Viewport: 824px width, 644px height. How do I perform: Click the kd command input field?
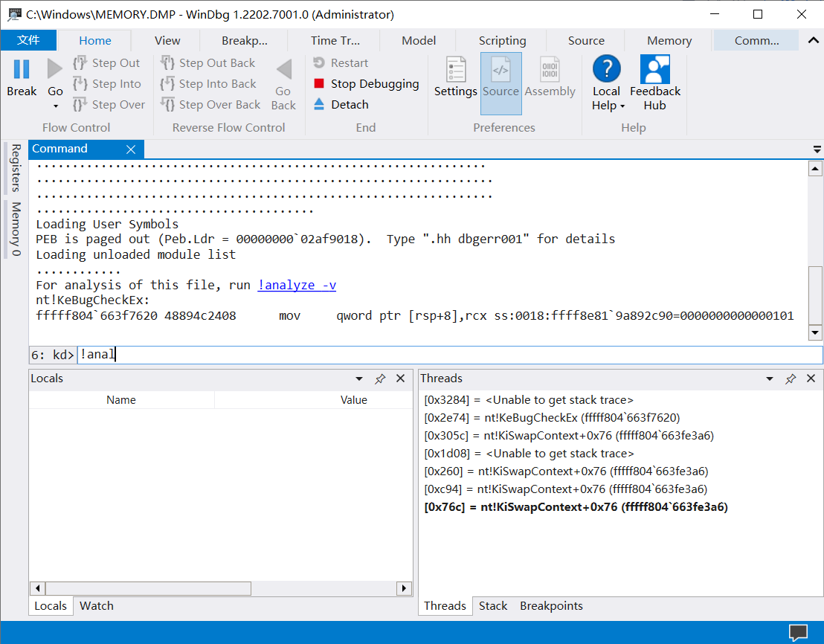pyautogui.click(x=450, y=355)
